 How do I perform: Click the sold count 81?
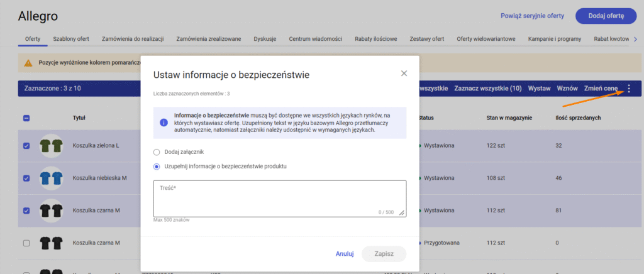(558, 211)
